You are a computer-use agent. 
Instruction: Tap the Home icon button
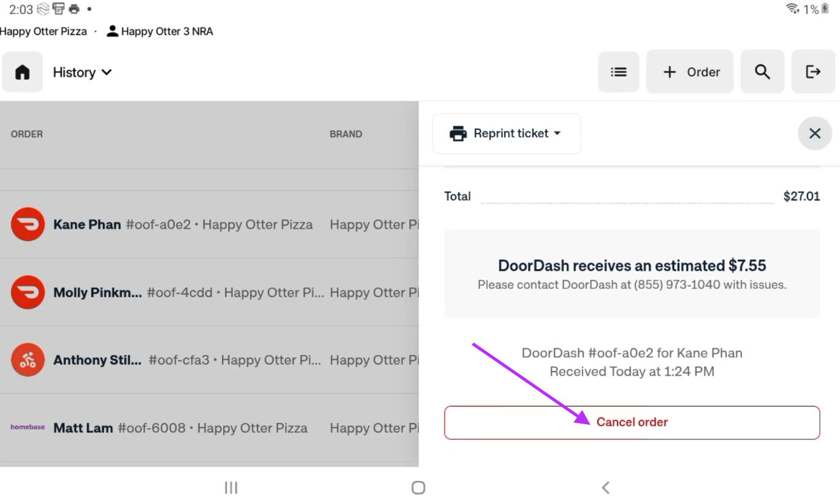click(x=22, y=72)
